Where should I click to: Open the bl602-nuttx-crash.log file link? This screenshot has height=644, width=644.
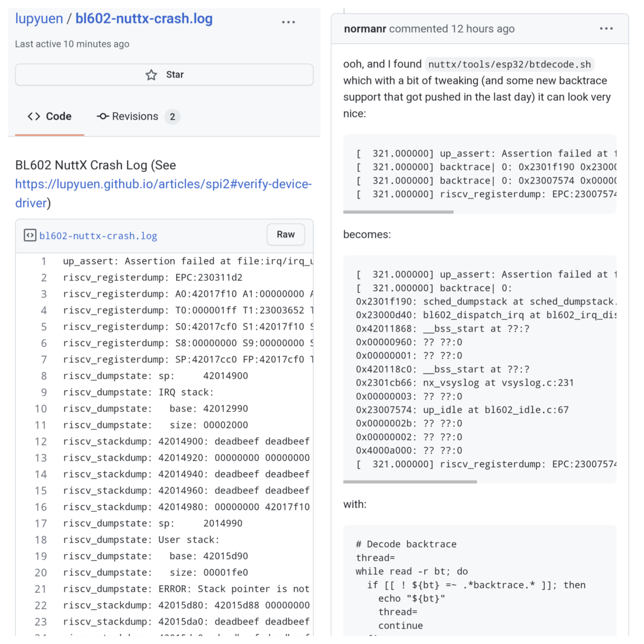[98, 235]
